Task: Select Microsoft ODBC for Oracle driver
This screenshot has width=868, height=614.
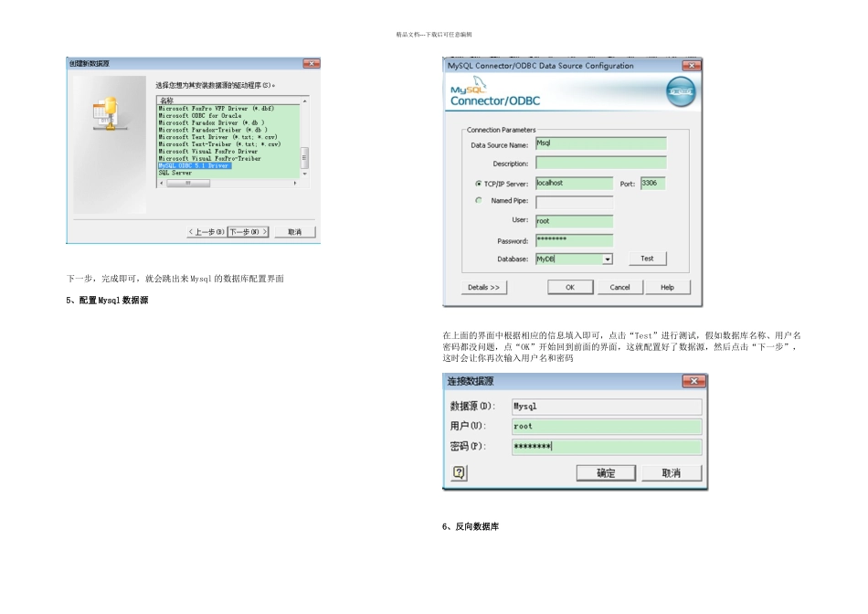Action: 200,116
